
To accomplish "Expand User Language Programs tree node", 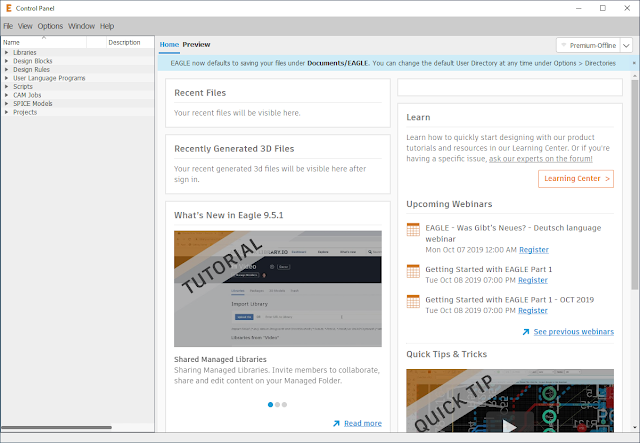I will [x=6, y=78].
